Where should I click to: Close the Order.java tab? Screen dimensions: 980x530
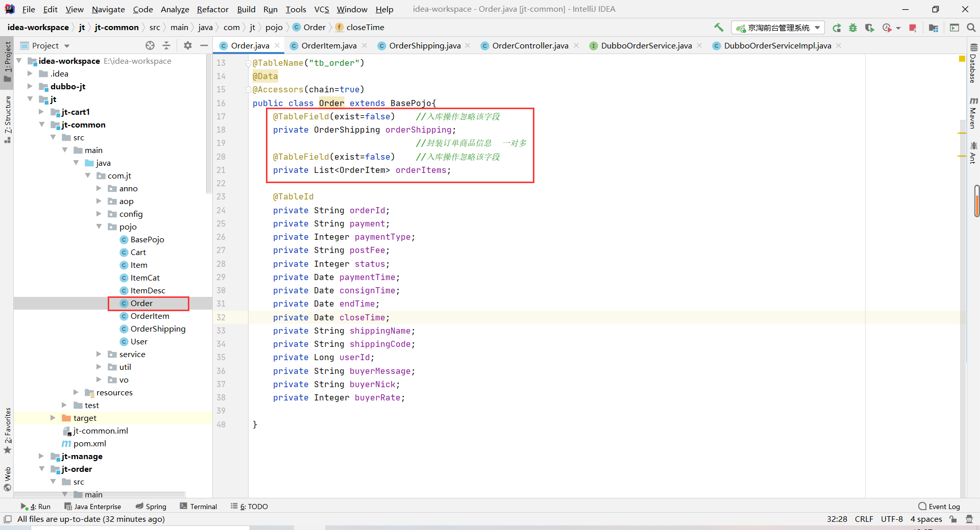click(x=277, y=45)
